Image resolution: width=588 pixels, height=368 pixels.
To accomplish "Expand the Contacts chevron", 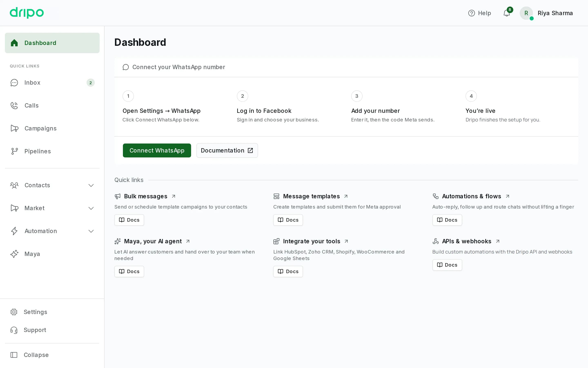I will tap(91, 185).
